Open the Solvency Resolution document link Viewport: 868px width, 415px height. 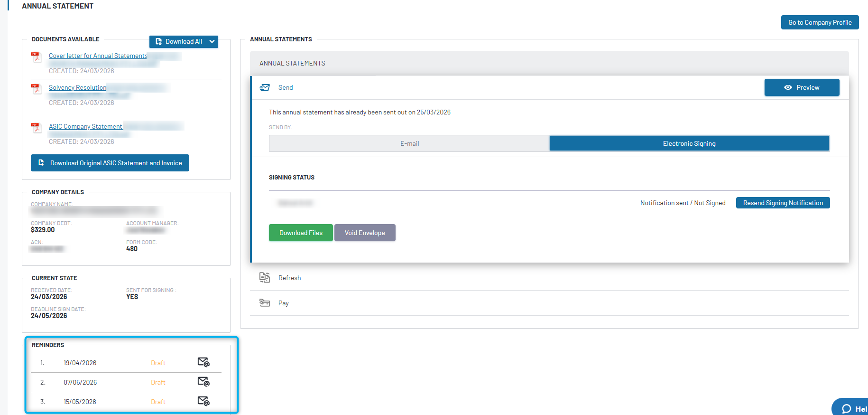(77, 88)
